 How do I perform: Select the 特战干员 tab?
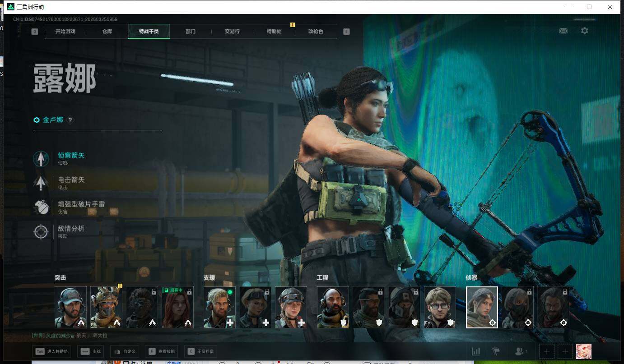[x=149, y=32]
